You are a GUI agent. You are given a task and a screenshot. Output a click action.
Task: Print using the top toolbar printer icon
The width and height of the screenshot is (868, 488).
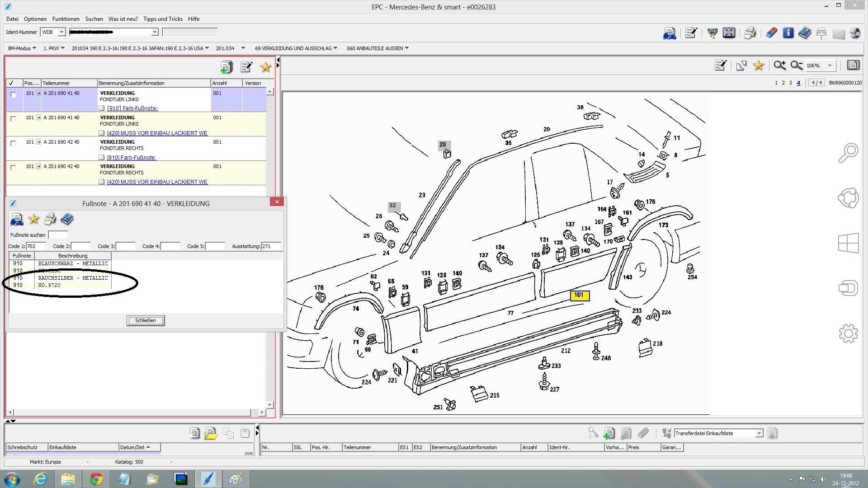[x=750, y=33]
